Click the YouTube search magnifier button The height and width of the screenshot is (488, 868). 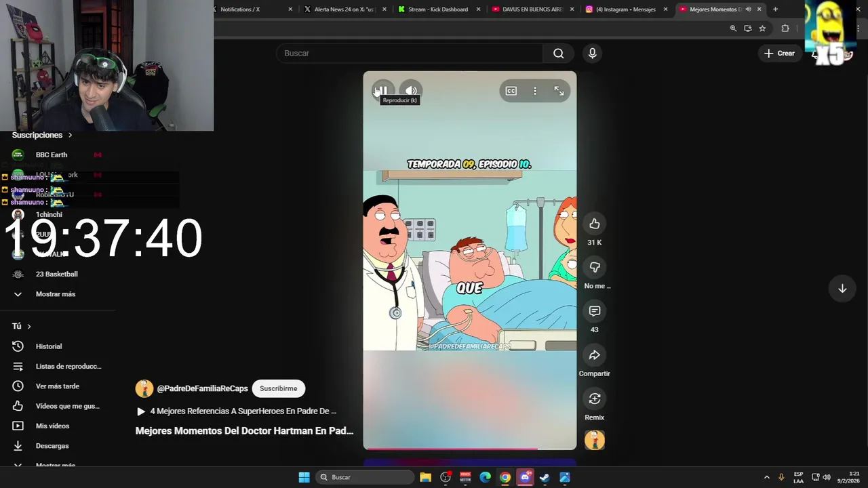click(558, 54)
